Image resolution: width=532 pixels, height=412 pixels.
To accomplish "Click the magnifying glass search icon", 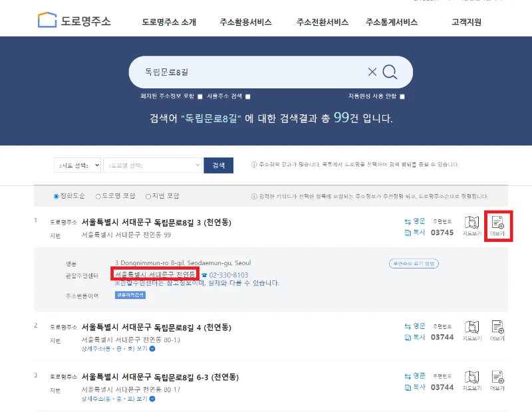I will 389,71.
